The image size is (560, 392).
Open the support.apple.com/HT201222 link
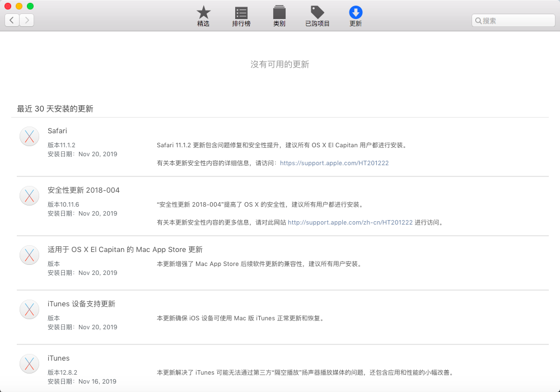334,163
